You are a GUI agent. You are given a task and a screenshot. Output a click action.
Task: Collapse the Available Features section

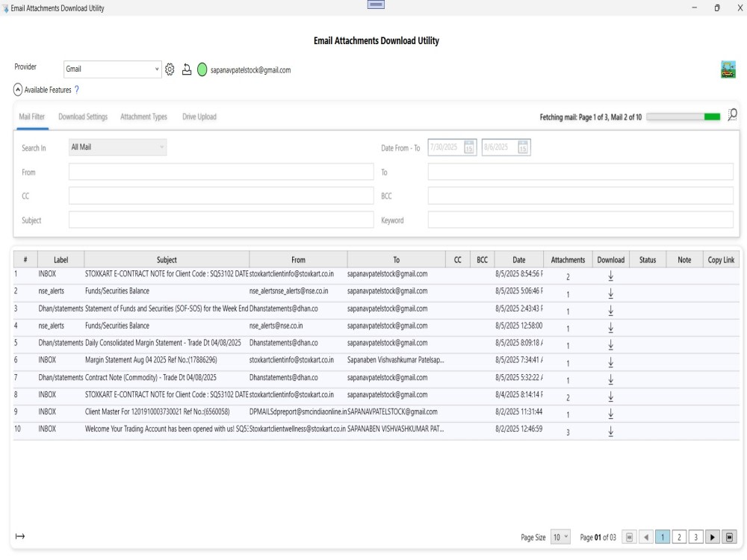(x=18, y=90)
